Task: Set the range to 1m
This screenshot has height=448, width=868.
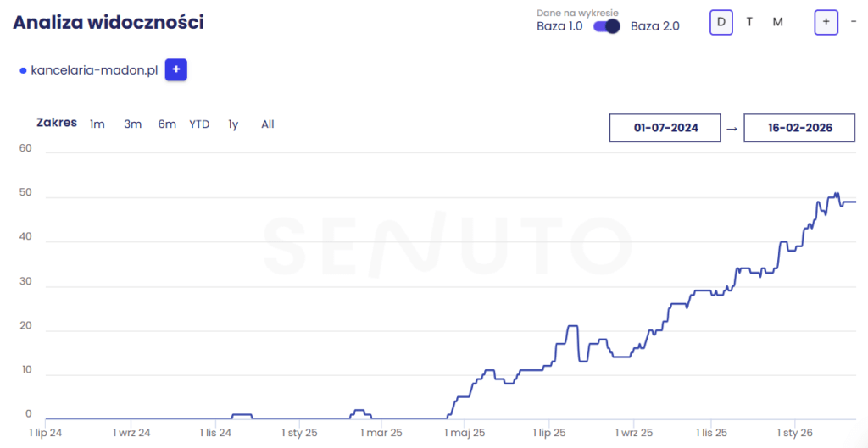Action: pyautogui.click(x=97, y=124)
